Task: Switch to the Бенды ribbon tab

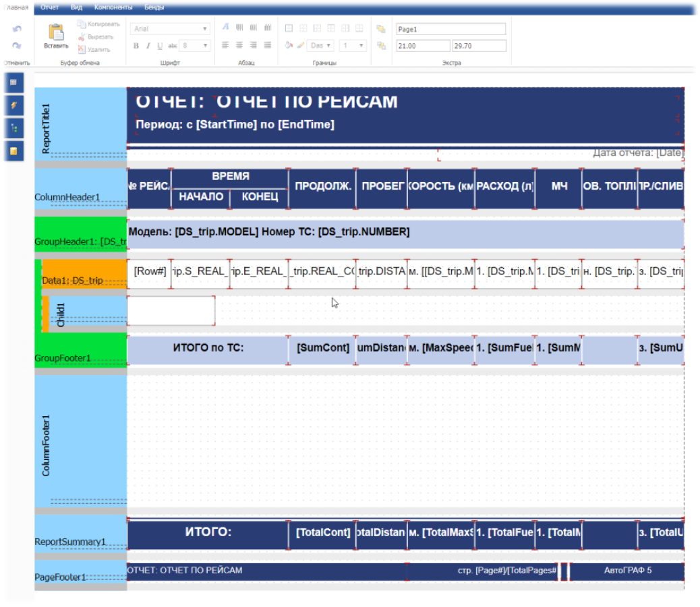Action: pyautogui.click(x=154, y=7)
